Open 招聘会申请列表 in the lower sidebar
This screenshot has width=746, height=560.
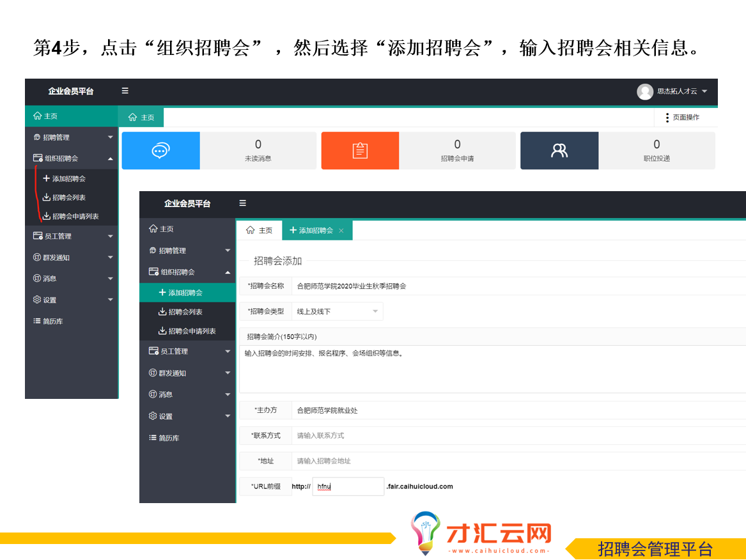191,331
